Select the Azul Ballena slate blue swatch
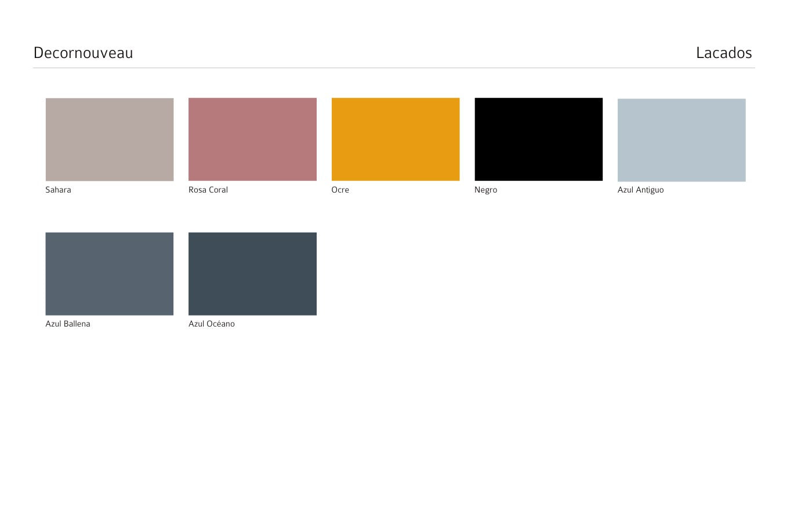812x522 pixels. (109, 274)
